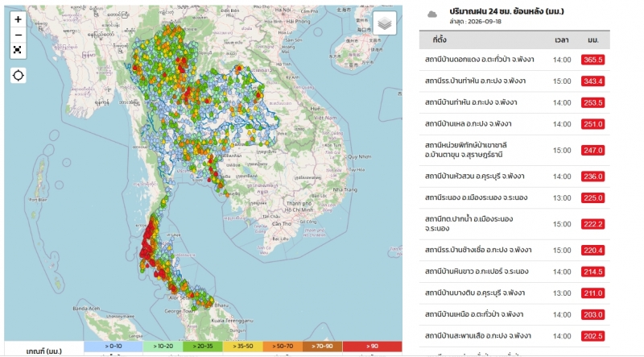The height and width of the screenshot is (357, 644).
Task: Click the >90 red legend swatch
Action: 372,347
